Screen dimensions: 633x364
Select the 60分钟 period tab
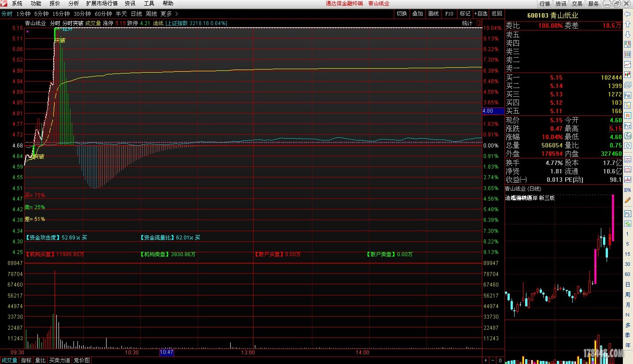pos(103,14)
